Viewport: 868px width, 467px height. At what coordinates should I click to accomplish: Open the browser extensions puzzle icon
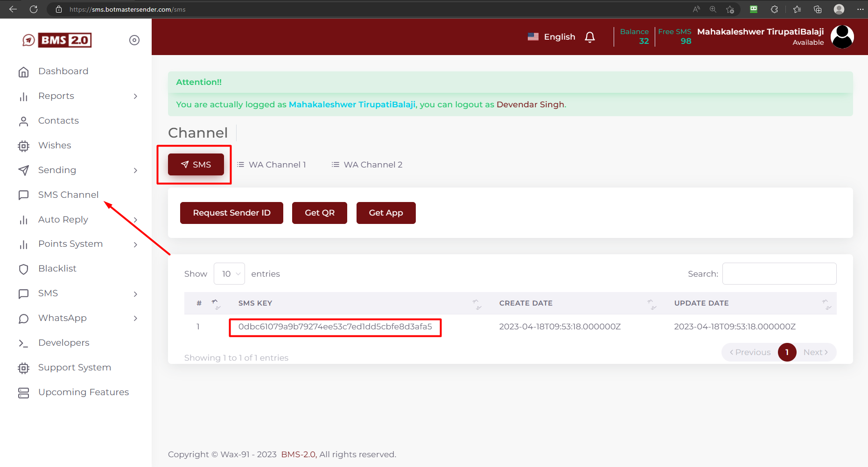coord(774,9)
